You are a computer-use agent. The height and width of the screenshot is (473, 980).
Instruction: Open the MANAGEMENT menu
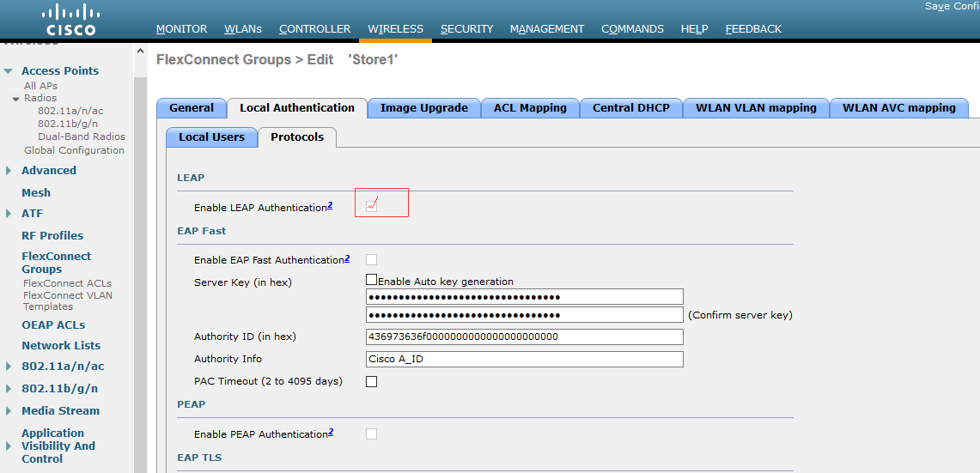click(x=547, y=28)
